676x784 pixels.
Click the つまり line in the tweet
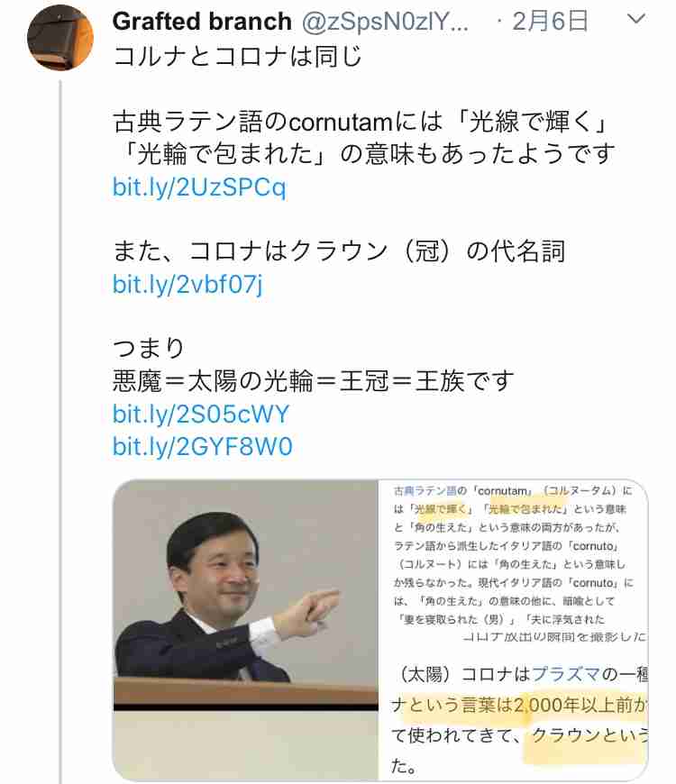click(149, 348)
